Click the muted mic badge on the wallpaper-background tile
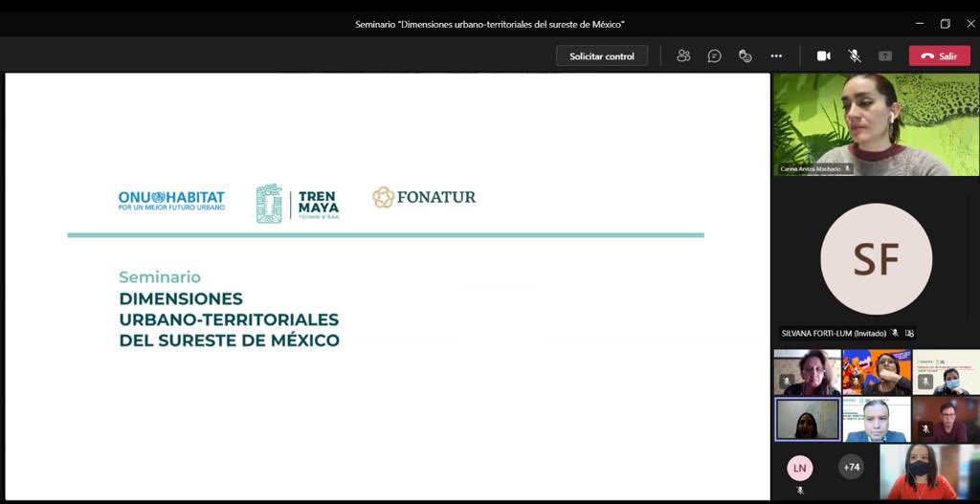The height and width of the screenshot is (504, 980). 787,381
